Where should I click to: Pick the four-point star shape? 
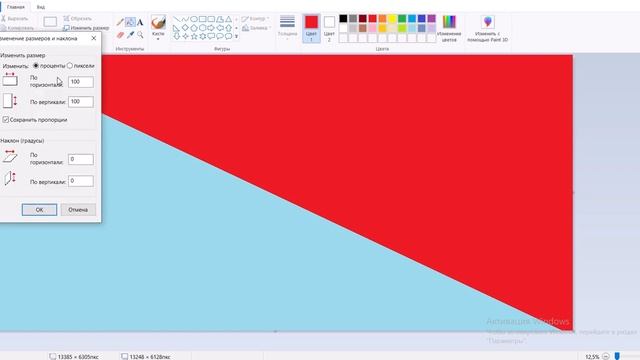pyautogui.click(x=185, y=36)
